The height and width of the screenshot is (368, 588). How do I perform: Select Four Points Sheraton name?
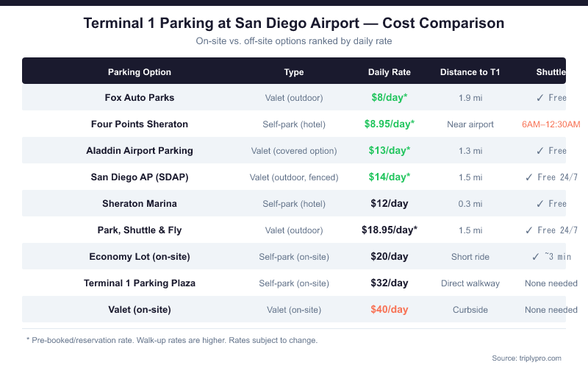coord(140,124)
